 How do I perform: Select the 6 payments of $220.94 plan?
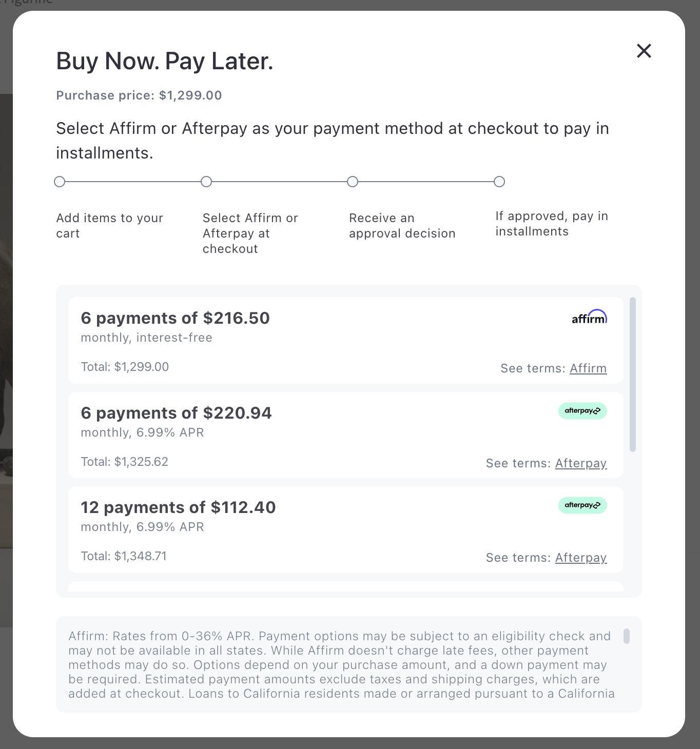tap(308, 435)
